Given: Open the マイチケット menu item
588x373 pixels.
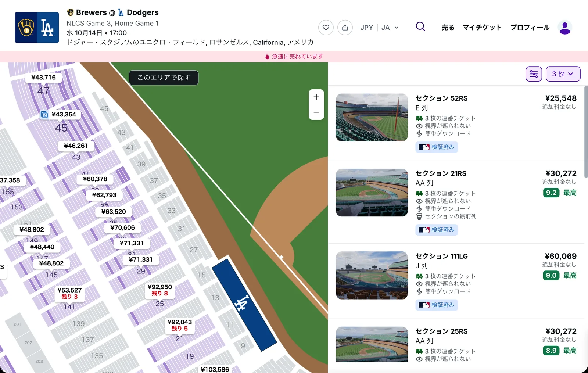Looking at the screenshot, I should coord(482,28).
